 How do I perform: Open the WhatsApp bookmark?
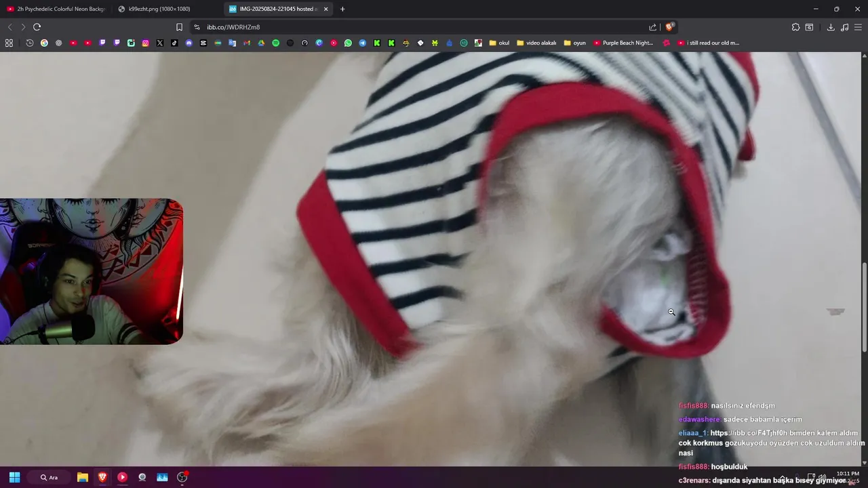pyautogui.click(x=348, y=43)
